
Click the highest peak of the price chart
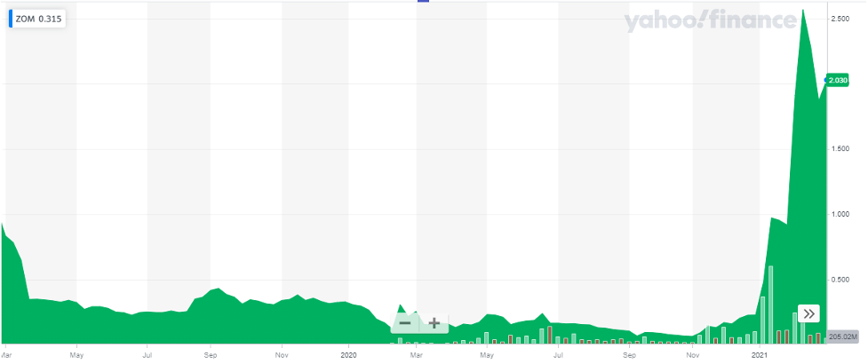803,11
